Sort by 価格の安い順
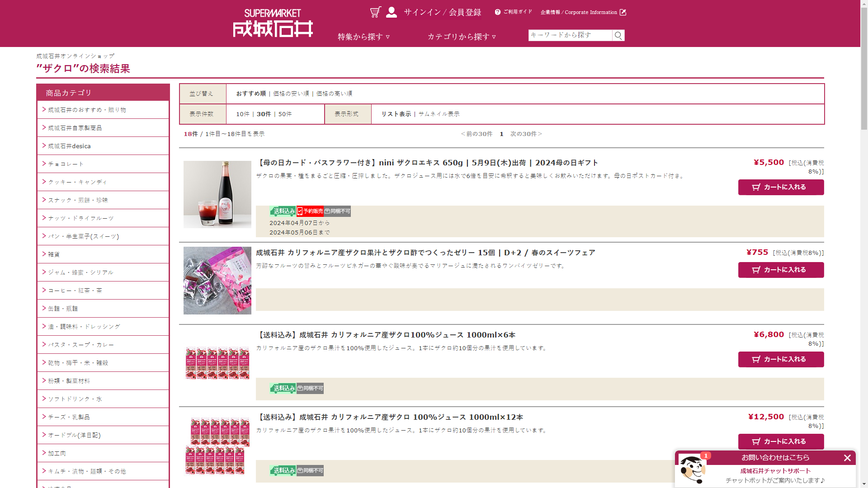Image resolution: width=868 pixels, height=488 pixels. (291, 94)
